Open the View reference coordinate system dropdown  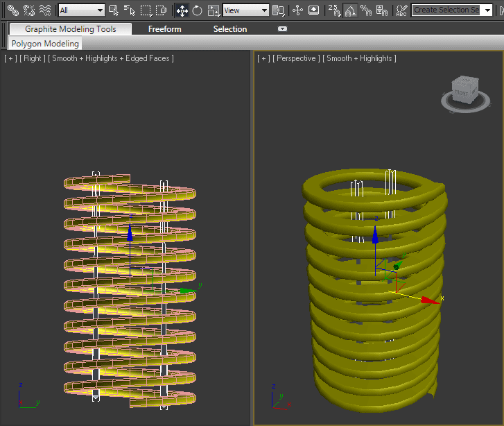[x=245, y=10]
